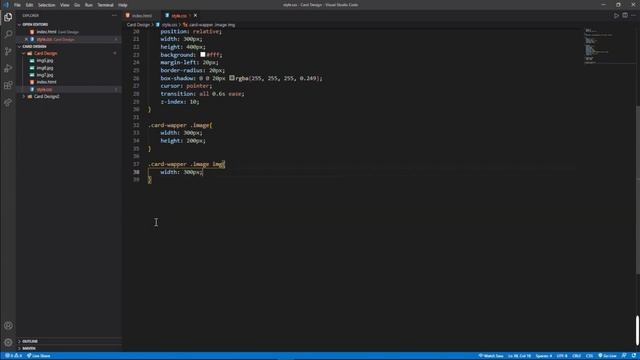Screen dimensions: 640x360
Task: Click the Split Editor icon
Action: tap(625, 16)
